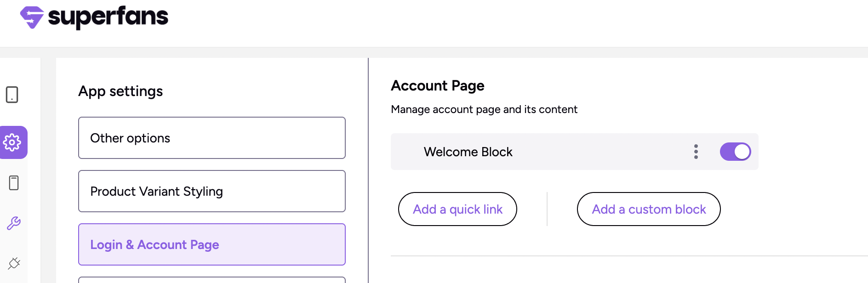
Task: Select the settings gear sidebar icon
Action: [12, 142]
